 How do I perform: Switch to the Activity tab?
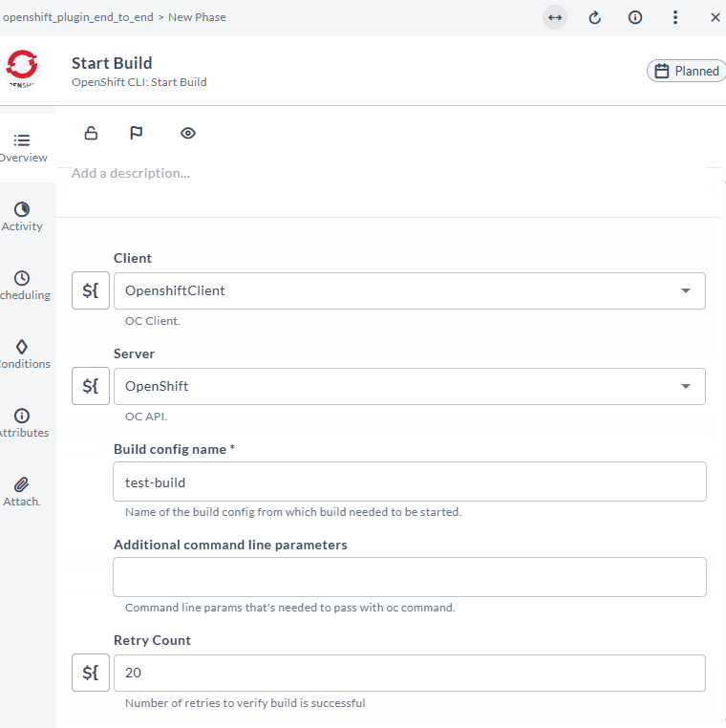coord(22,217)
